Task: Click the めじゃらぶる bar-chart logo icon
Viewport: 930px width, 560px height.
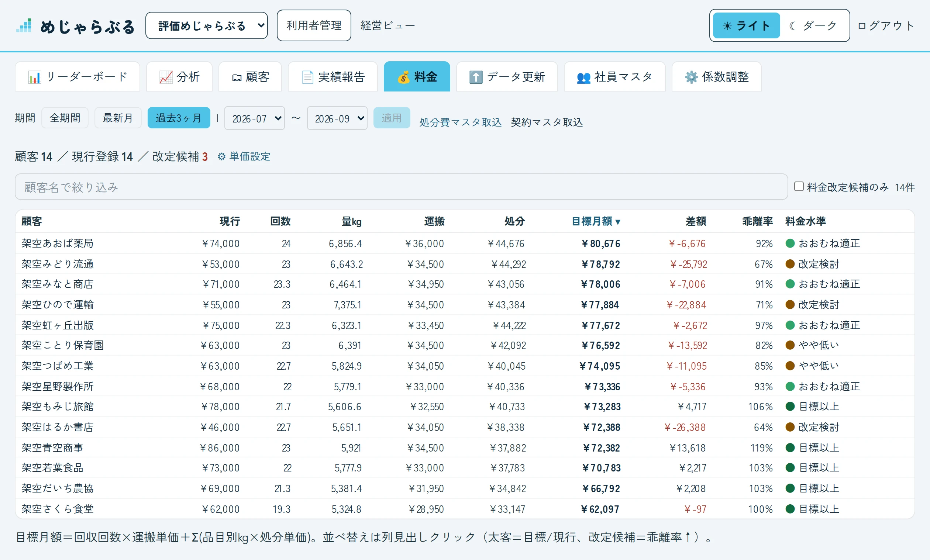Action: tap(24, 26)
